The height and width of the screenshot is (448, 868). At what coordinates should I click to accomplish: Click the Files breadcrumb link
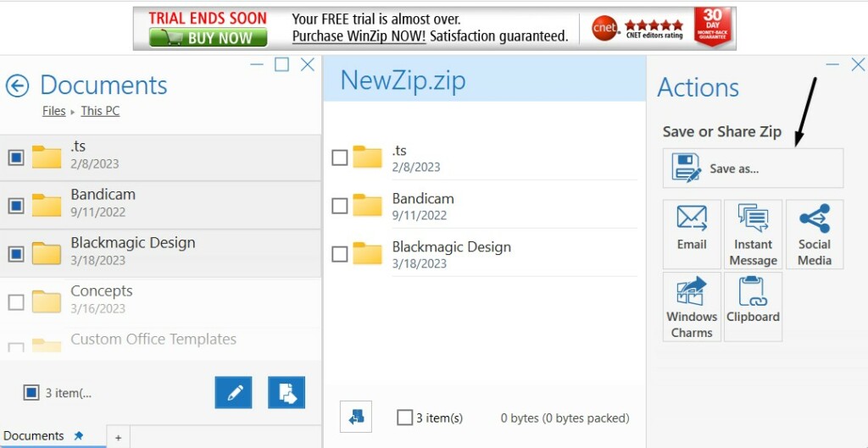(x=54, y=111)
